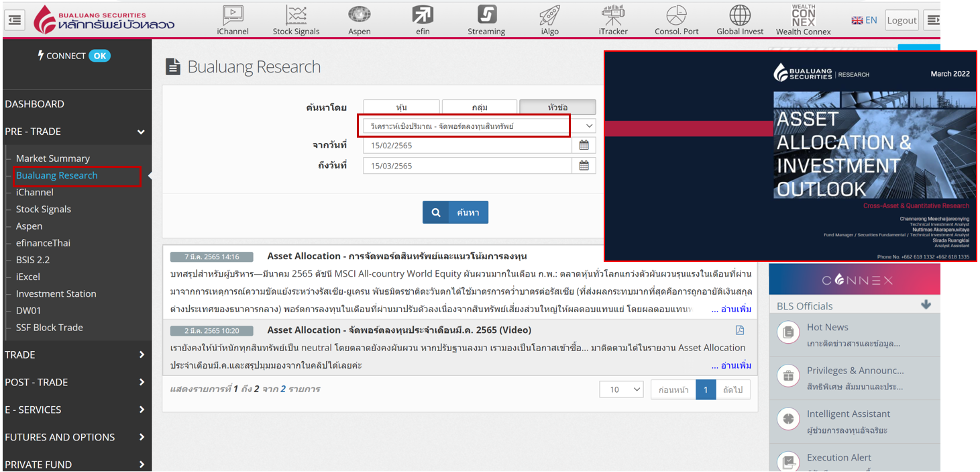980x472 pixels.
Task: Open Investment Station in the sidebar
Action: pyautogui.click(x=56, y=293)
